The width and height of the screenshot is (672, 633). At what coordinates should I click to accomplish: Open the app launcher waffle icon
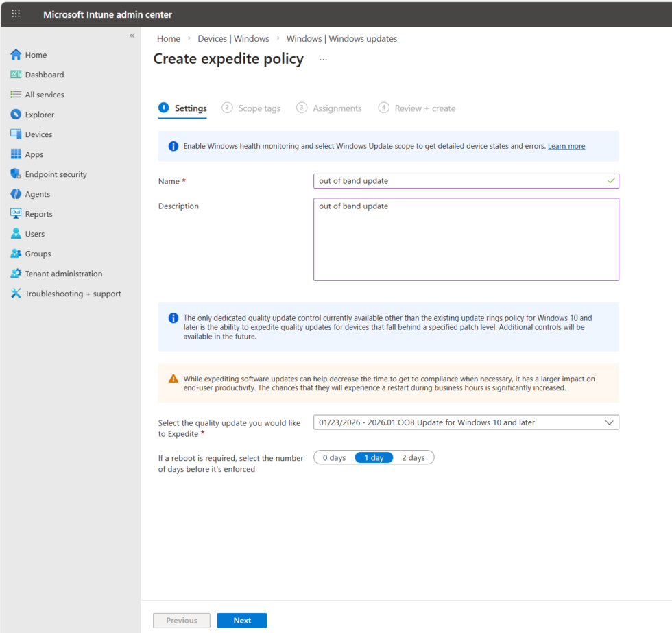(x=16, y=14)
